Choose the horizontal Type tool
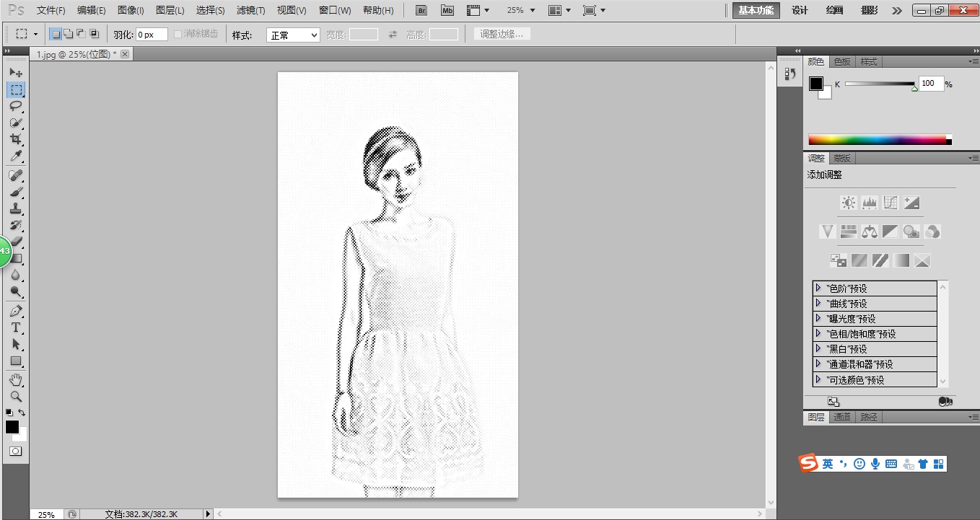The width and height of the screenshot is (980, 520). [x=16, y=328]
